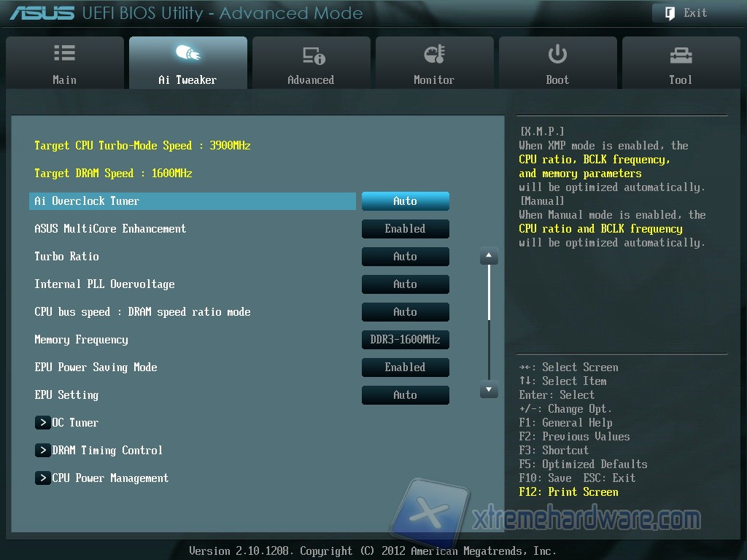
Task: Expand the CPU Power Management submenu
Action: point(109,478)
